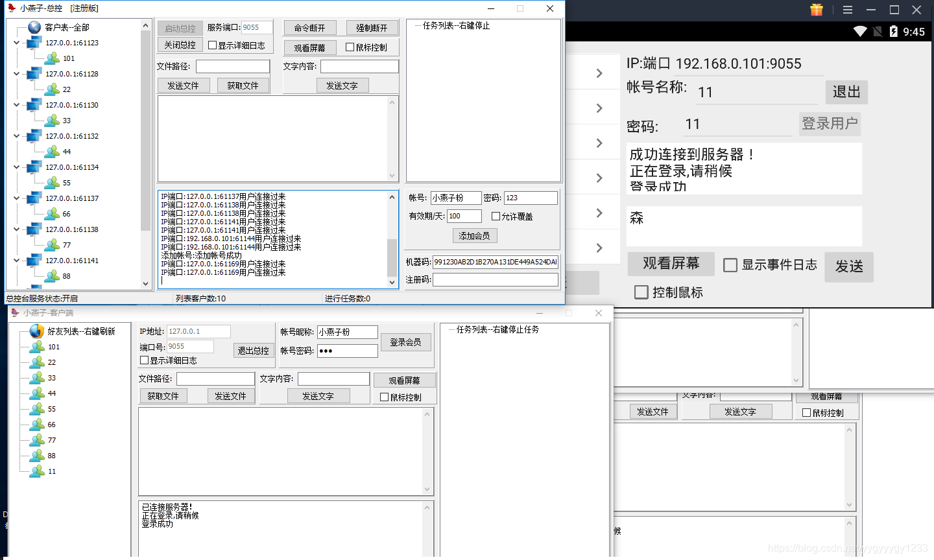This screenshot has width=934, height=560.
Task: Click computer icon for 127.0.0.1:61128
Action: 34,74
